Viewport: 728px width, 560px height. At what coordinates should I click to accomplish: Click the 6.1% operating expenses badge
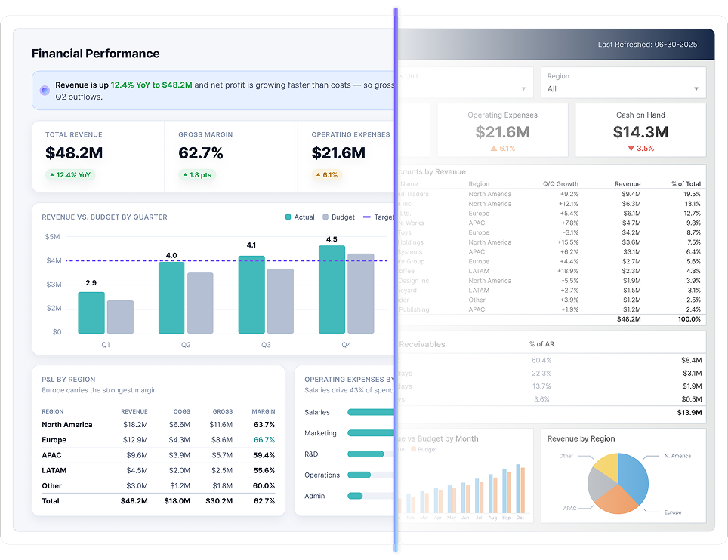[x=327, y=175]
